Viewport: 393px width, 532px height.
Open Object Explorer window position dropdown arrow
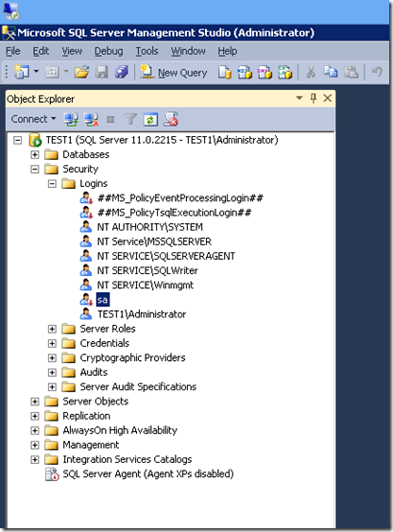pos(299,98)
